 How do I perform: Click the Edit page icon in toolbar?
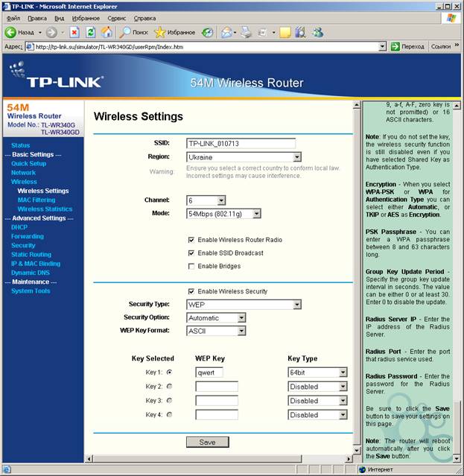click(262, 32)
